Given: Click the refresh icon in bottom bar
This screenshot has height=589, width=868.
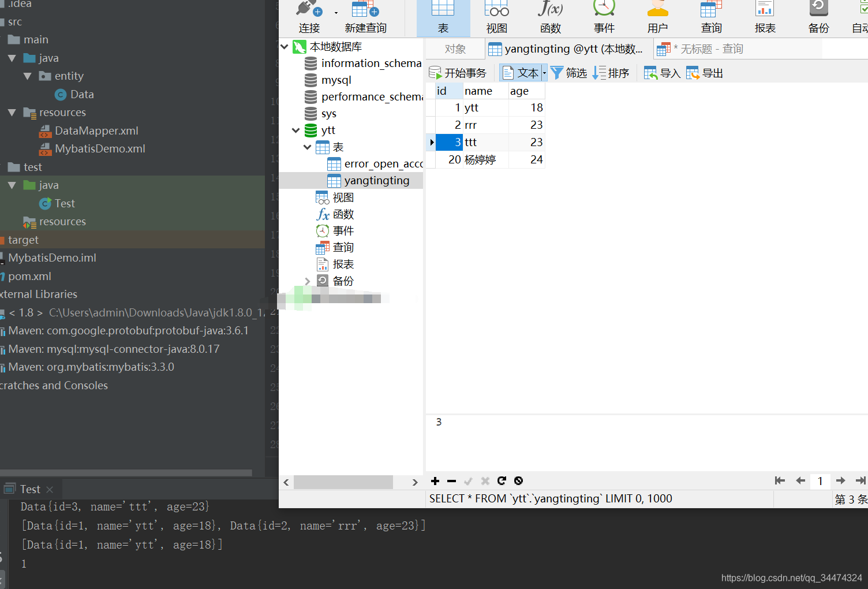Looking at the screenshot, I should 502,481.
